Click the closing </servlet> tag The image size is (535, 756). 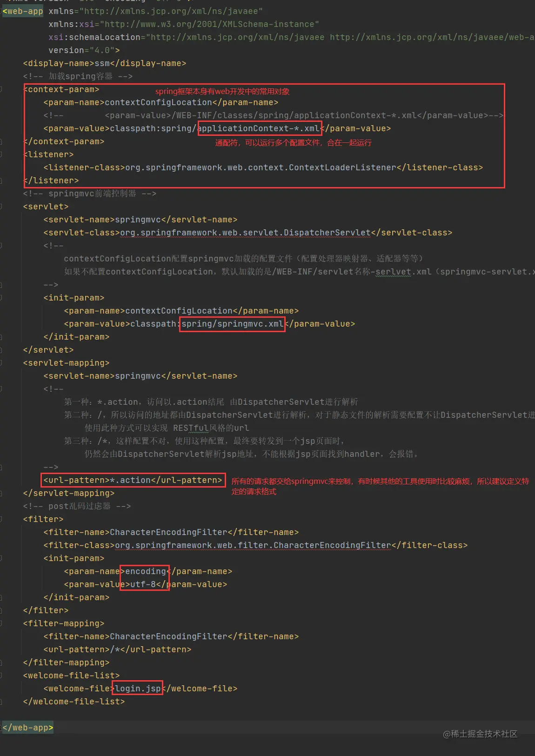(x=48, y=350)
